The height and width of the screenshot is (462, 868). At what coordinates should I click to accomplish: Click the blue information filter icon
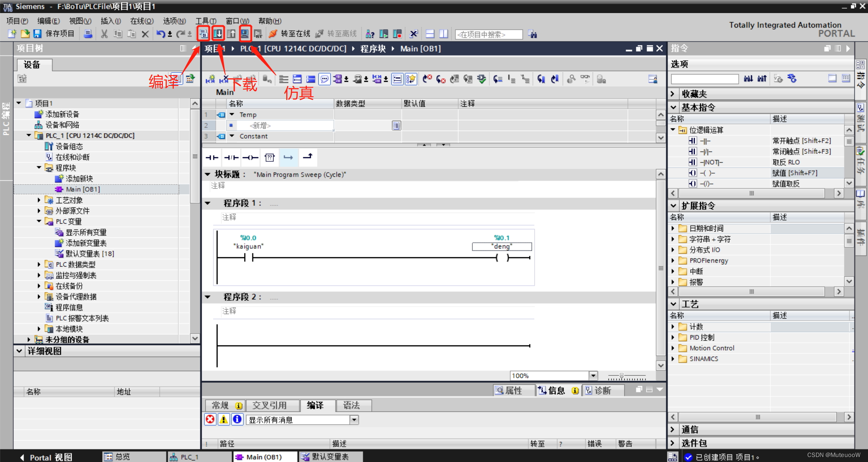237,420
